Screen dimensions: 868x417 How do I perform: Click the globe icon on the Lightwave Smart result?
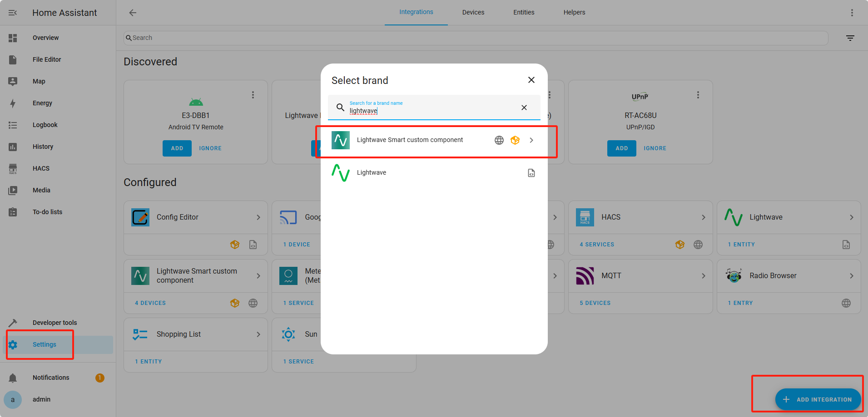click(499, 140)
